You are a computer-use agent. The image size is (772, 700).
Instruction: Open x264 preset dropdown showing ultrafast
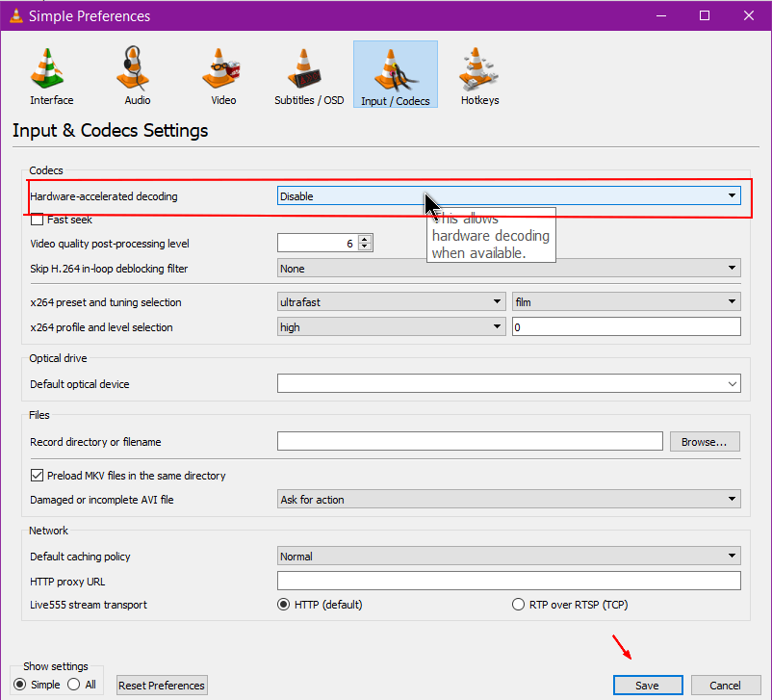(x=391, y=302)
